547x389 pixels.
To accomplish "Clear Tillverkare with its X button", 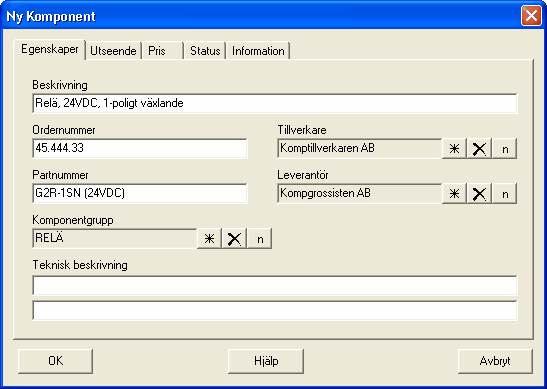I will (479, 149).
